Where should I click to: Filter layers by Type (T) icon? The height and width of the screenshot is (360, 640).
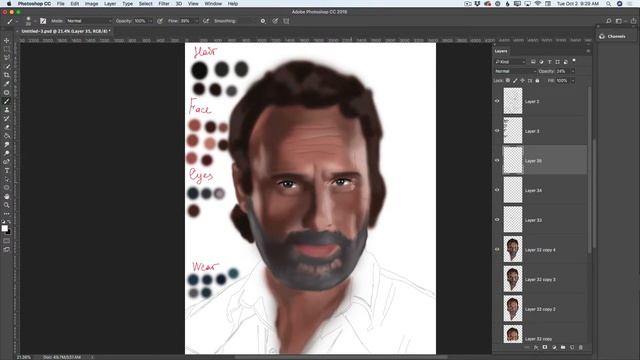[x=549, y=62]
